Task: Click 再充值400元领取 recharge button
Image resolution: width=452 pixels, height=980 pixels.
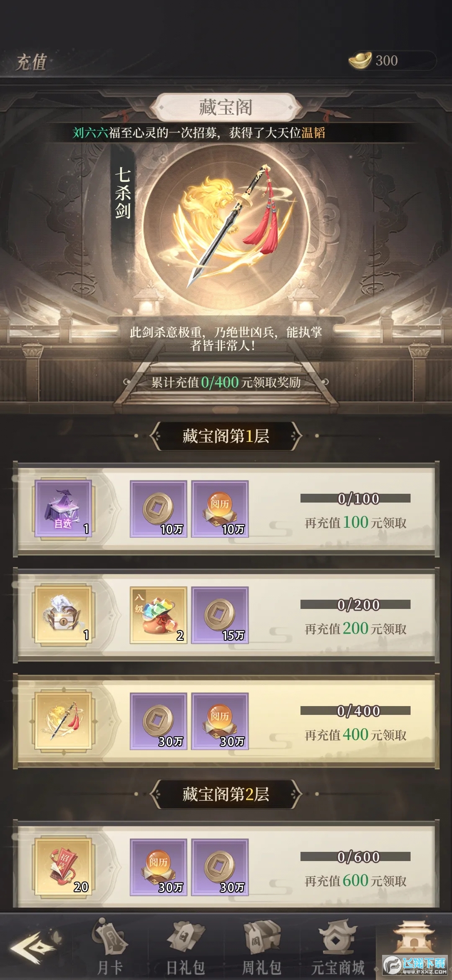Action: [x=356, y=735]
